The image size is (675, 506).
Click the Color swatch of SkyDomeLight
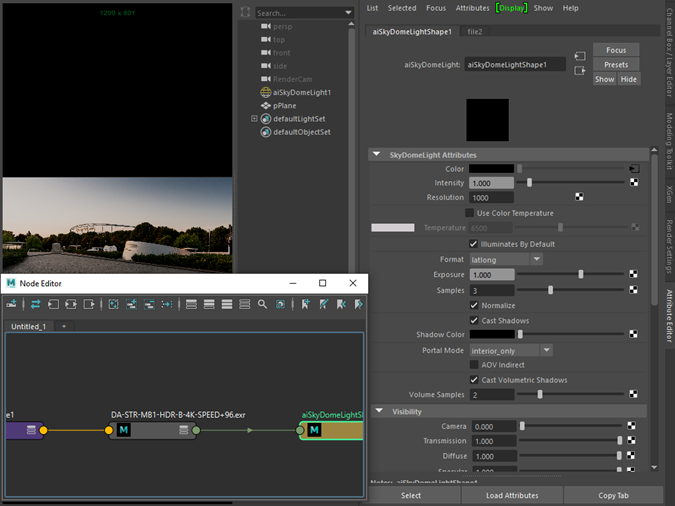(491, 169)
